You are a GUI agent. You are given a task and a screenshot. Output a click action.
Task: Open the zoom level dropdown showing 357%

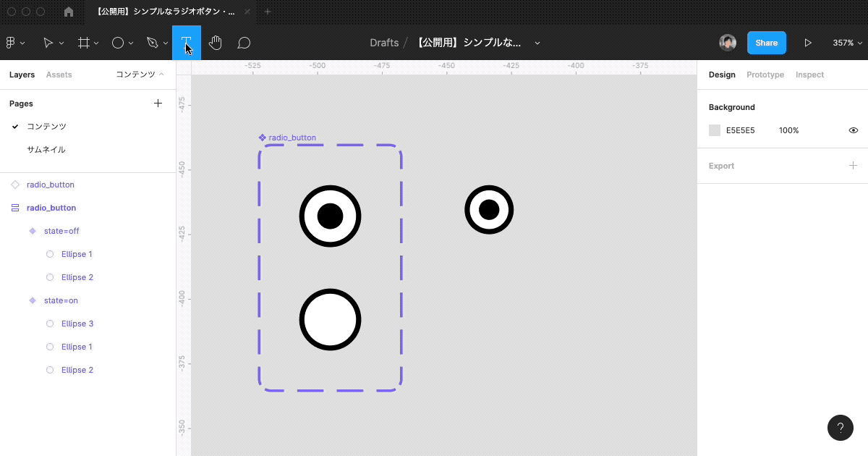[848, 43]
